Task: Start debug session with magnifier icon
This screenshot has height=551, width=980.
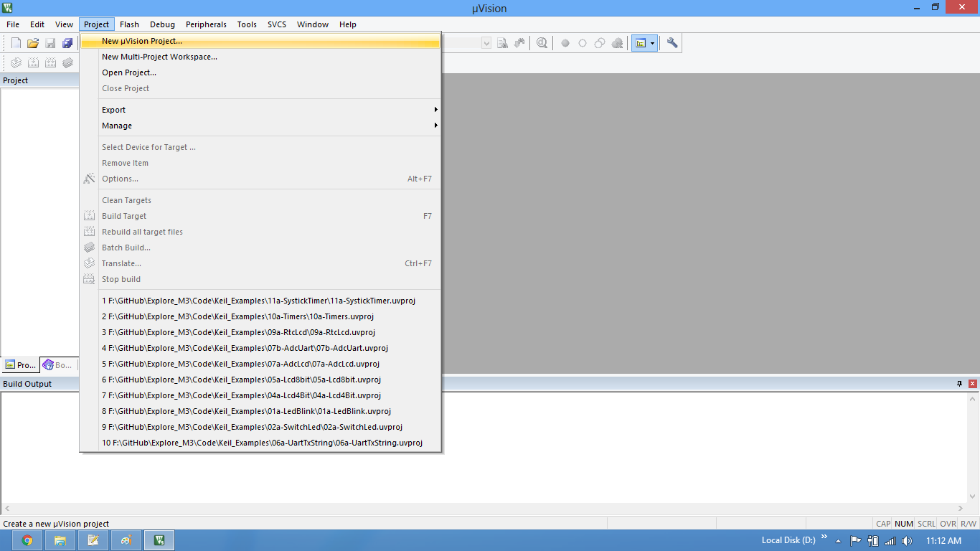Action: click(542, 43)
